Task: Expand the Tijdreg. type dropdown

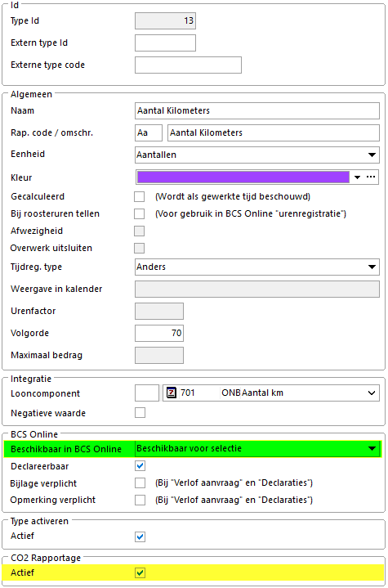Action: point(257,267)
